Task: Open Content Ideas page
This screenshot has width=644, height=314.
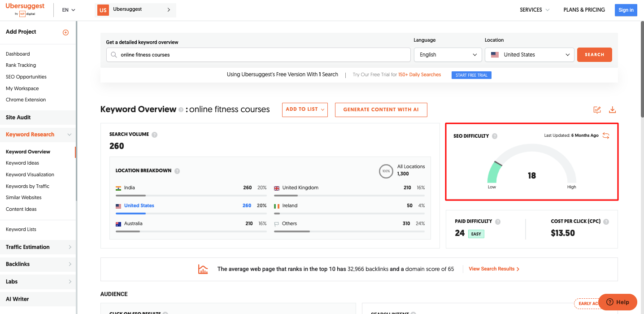Action: click(21, 209)
